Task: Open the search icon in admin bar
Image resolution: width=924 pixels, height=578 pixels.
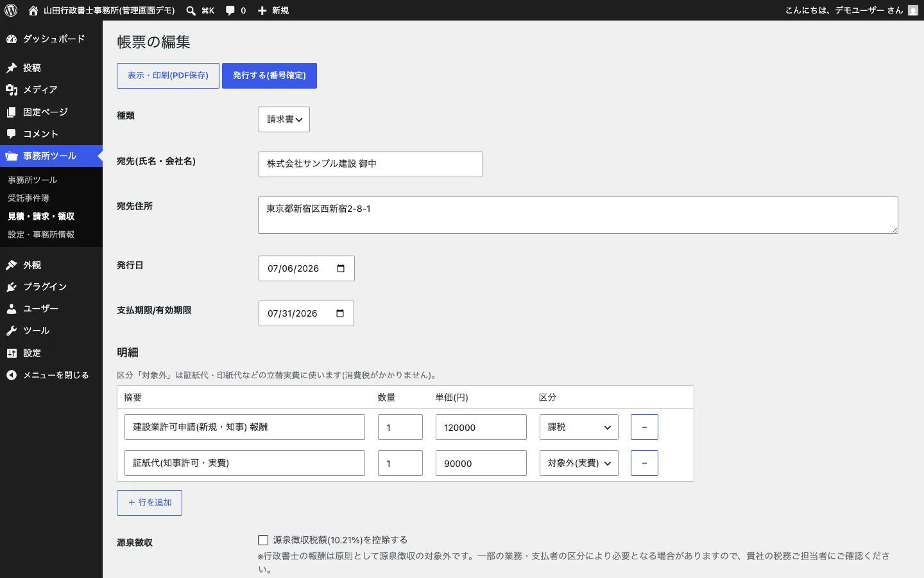Action: [x=191, y=10]
